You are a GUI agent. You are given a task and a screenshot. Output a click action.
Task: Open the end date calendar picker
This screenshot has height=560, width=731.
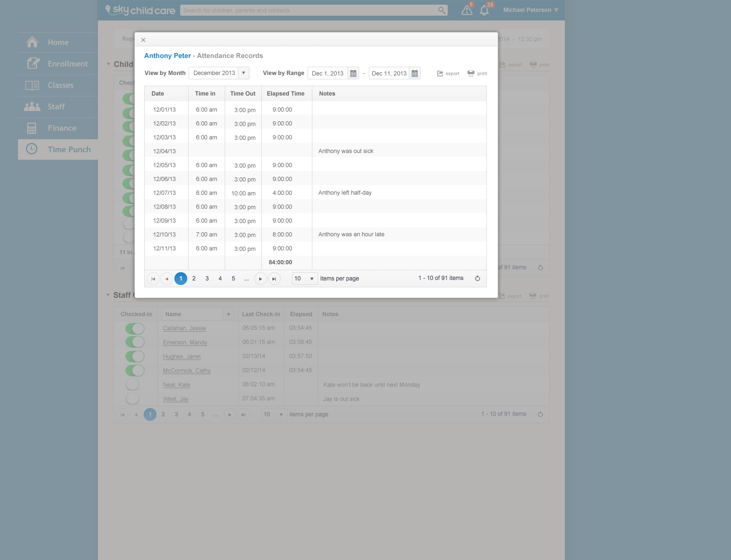[415, 74]
